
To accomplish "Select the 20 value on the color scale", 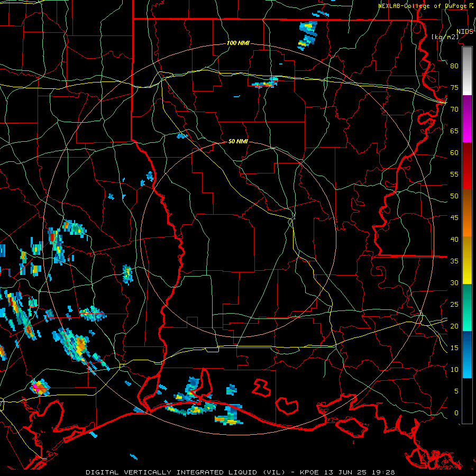I will click(454, 326).
